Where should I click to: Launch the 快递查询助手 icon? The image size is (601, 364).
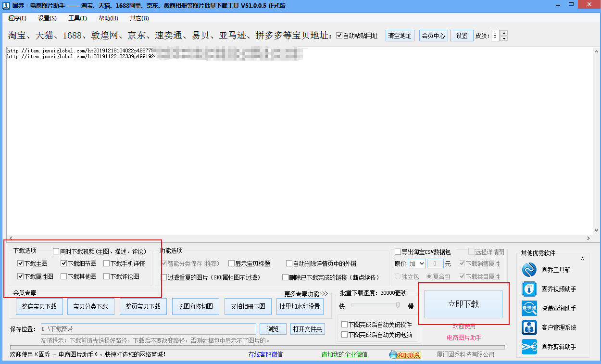tap(529, 308)
